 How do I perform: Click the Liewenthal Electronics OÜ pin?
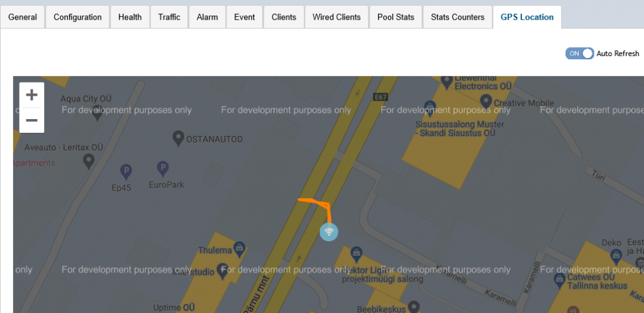coord(447,81)
